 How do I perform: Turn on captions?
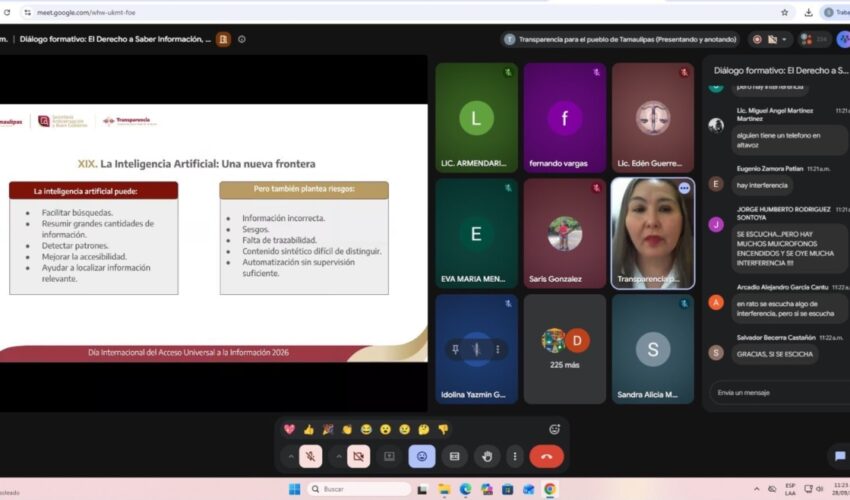454,457
